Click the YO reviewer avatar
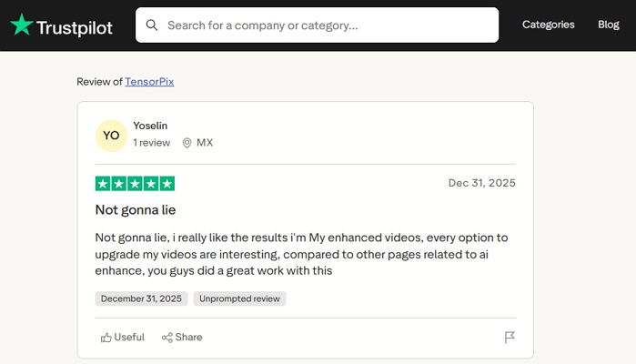 tap(111, 136)
